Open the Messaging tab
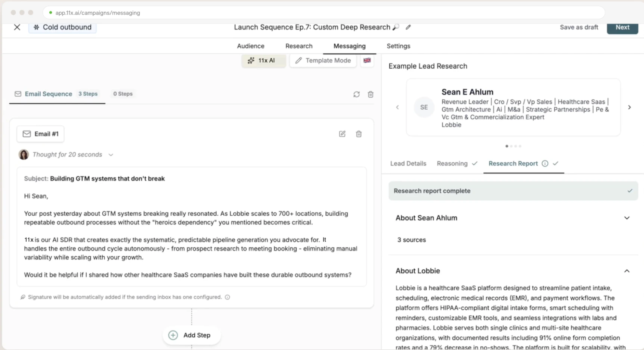Viewport: 644px width, 350px height. click(x=350, y=46)
